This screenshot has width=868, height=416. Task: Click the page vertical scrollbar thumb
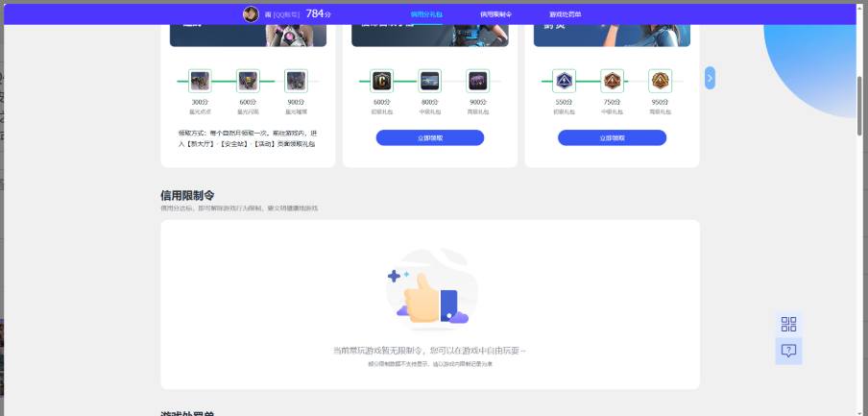click(x=859, y=106)
